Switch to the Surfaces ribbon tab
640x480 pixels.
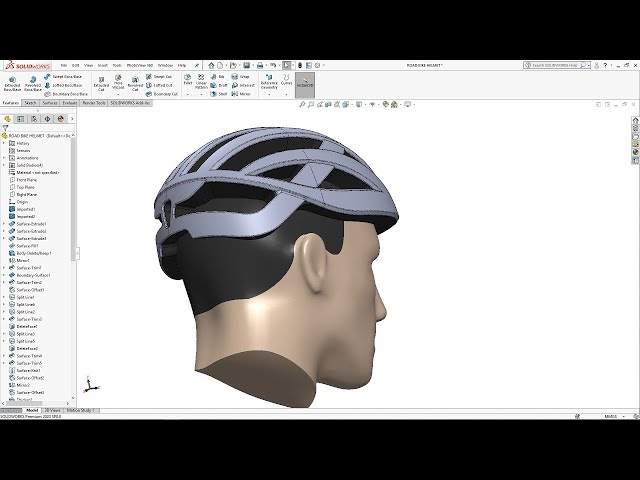[x=50, y=103]
